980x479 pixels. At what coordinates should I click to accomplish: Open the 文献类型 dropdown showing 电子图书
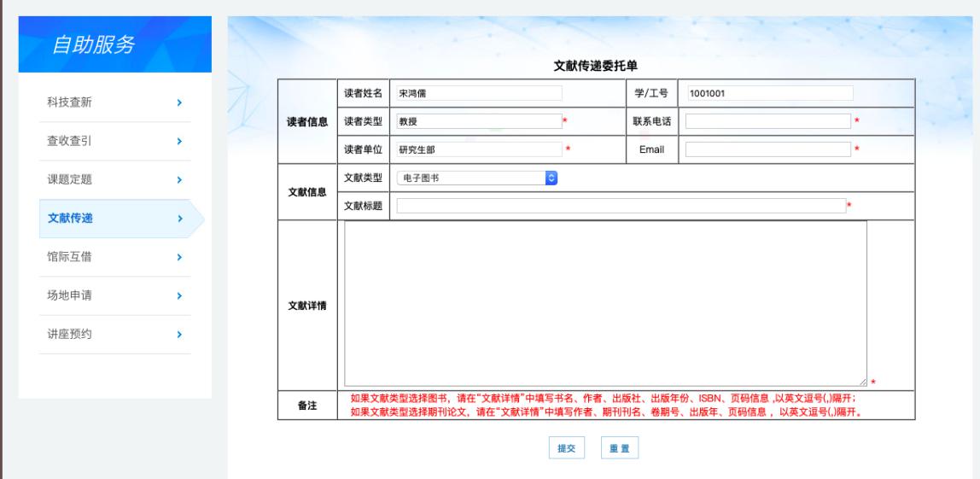477,178
